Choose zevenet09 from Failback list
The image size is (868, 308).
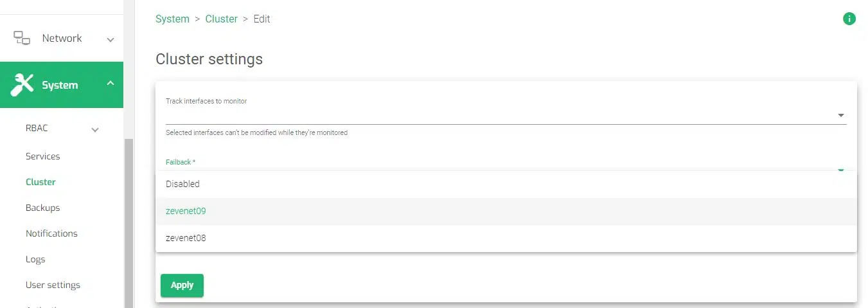pyautogui.click(x=186, y=211)
